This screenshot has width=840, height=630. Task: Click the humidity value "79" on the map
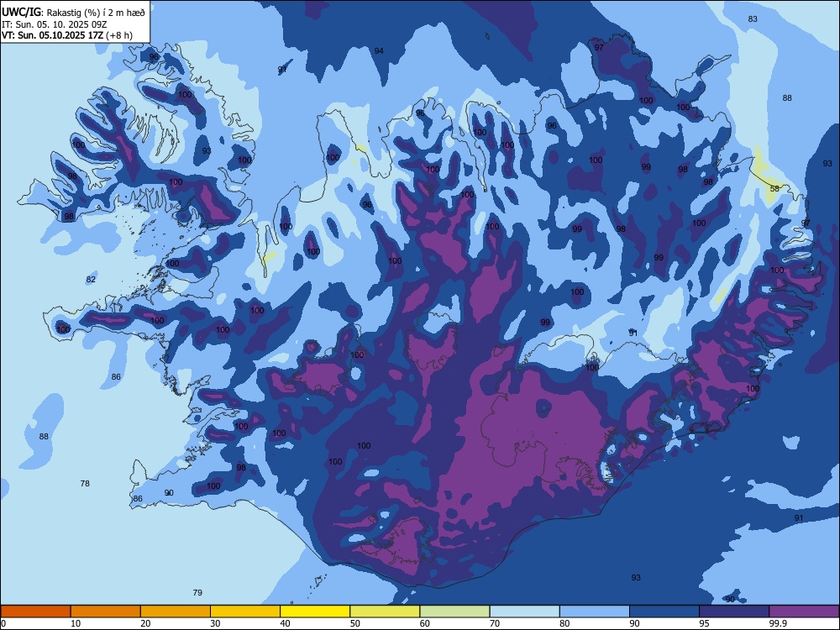(x=197, y=592)
